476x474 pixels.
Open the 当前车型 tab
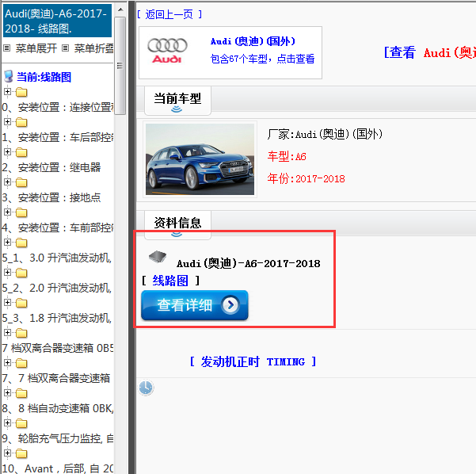(x=177, y=100)
